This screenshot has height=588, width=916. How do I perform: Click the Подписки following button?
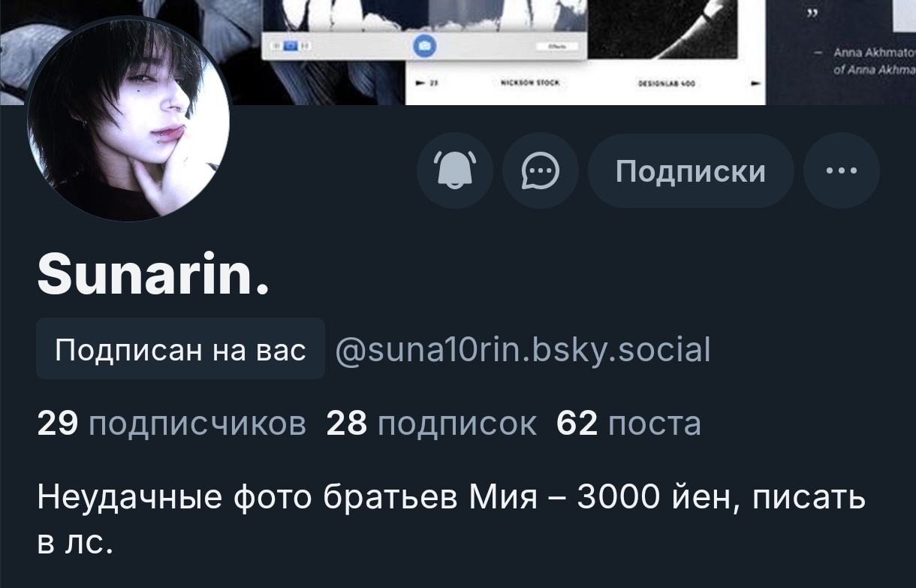(x=691, y=171)
